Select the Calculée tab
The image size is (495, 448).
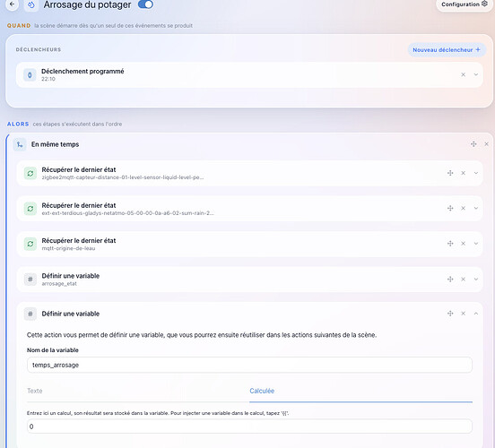point(262,391)
